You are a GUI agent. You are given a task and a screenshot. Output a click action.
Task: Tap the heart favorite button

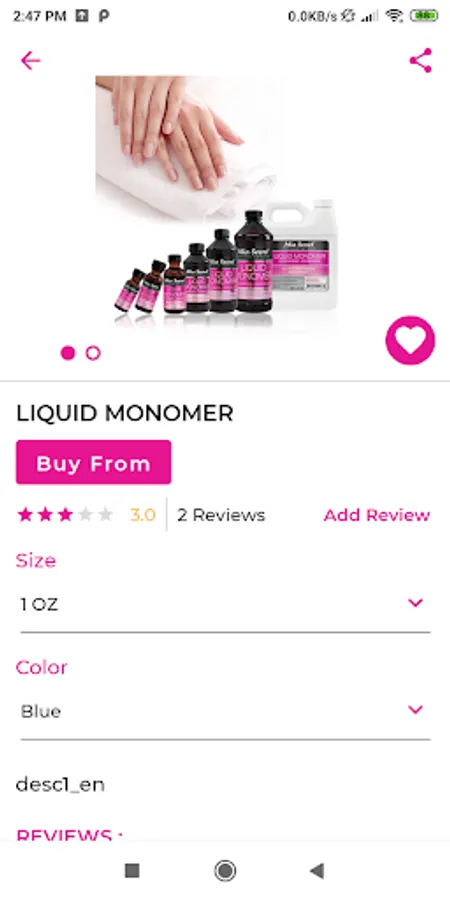(410, 340)
